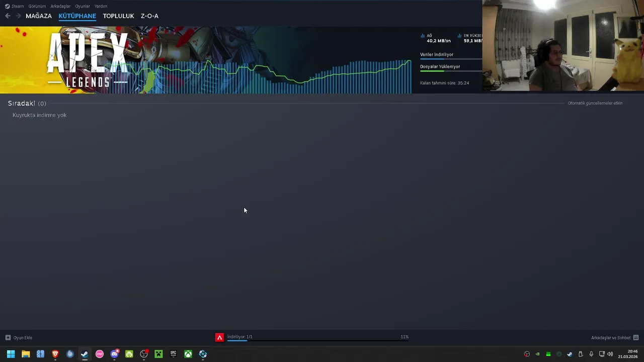644x362 pixels.
Task: Go back with the left arrow
Action: tap(8, 16)
